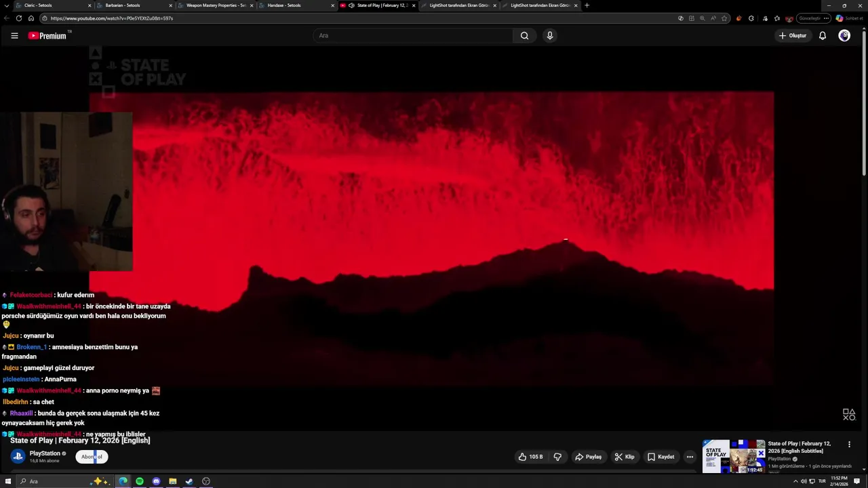This screenshot has height=488, width=868.
Task: Open more actions ellipsis beside Kaydet
Action: click(690, 457)
